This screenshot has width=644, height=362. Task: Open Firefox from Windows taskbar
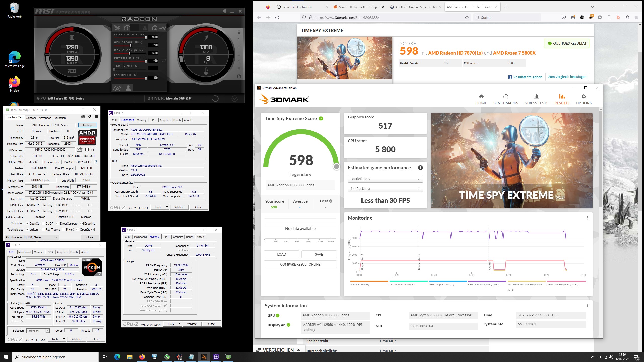(x=142, y=357)
